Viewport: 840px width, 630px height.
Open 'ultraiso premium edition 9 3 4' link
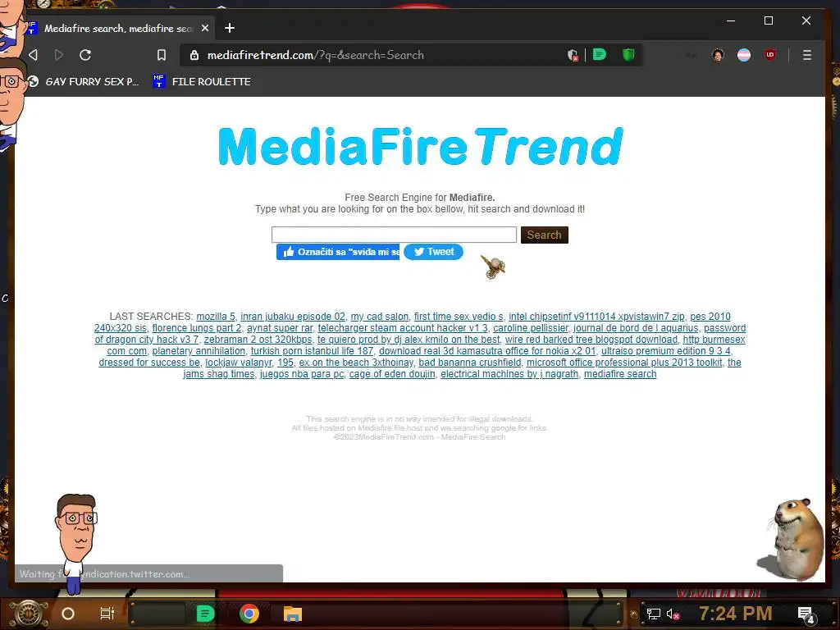click(x=665, y=351)
